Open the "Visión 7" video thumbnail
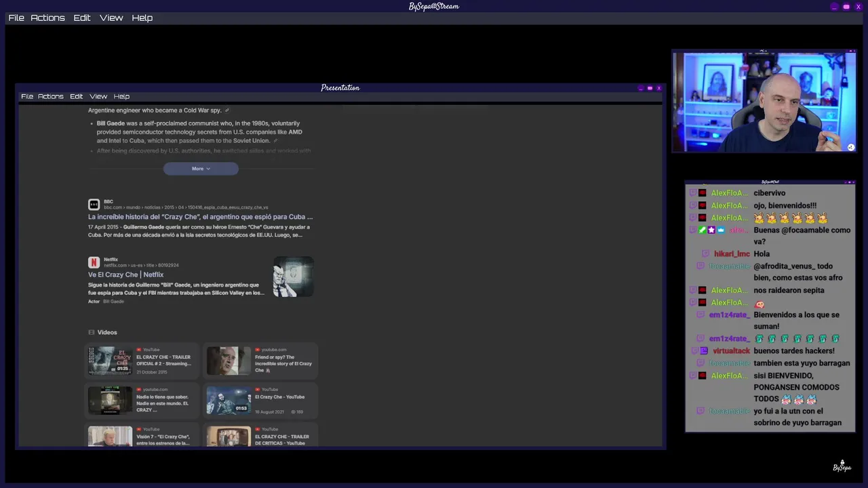Viewport: 868px width, 488px height. click(x=110, y=436)
